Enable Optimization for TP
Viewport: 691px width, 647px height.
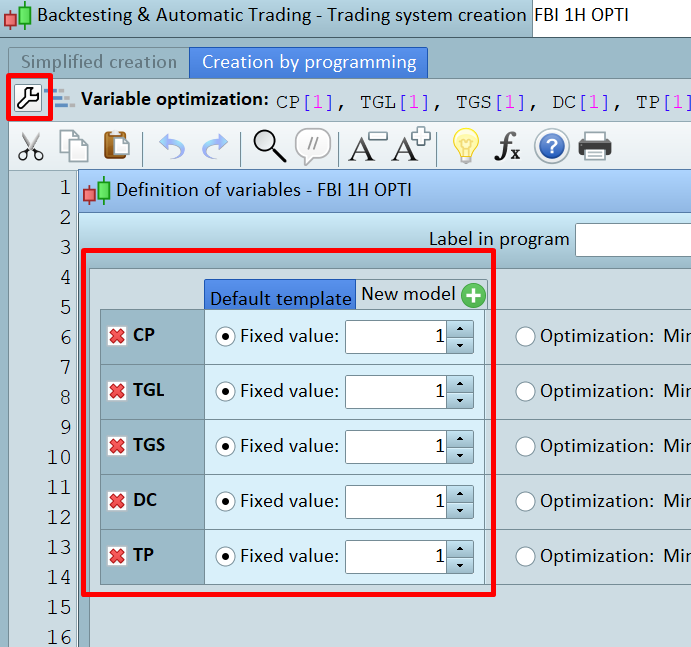525,557
